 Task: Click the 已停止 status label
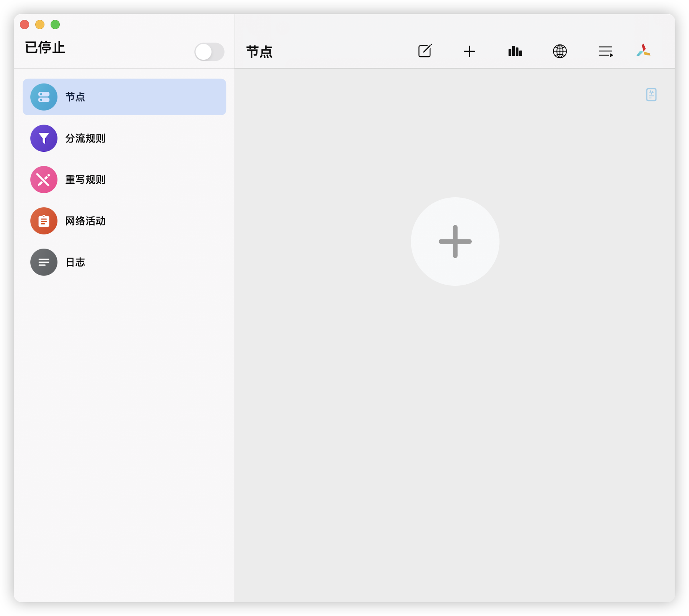click(x=45, y=48)
